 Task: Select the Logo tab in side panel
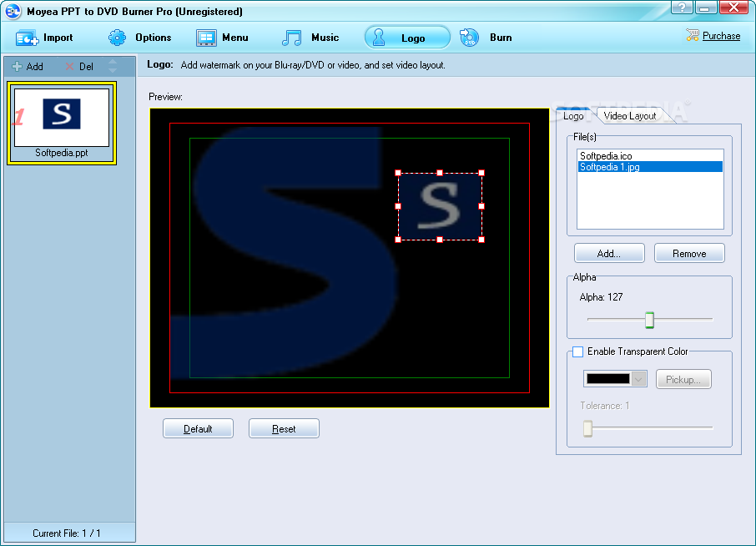[573, 116]
